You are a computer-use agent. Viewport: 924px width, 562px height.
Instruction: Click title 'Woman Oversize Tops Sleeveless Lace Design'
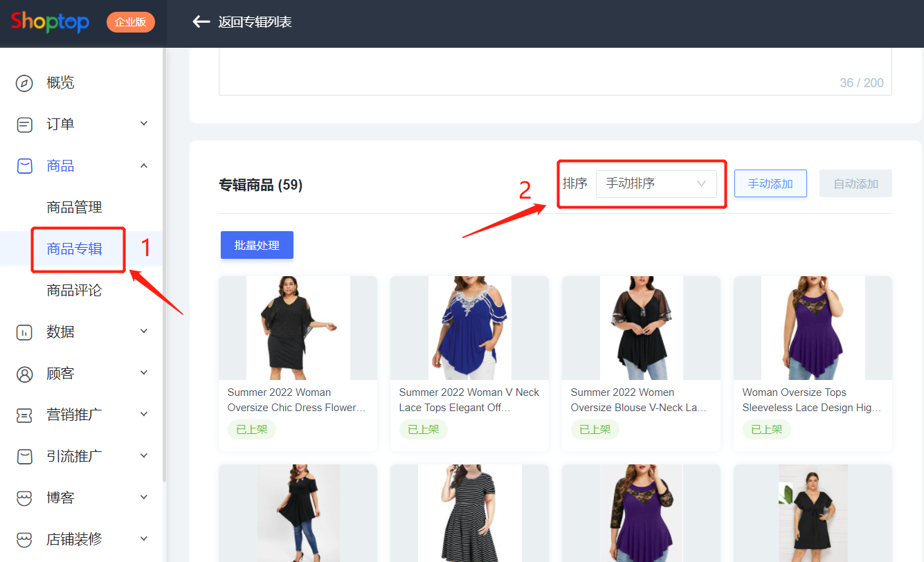(x=812, y=400)
